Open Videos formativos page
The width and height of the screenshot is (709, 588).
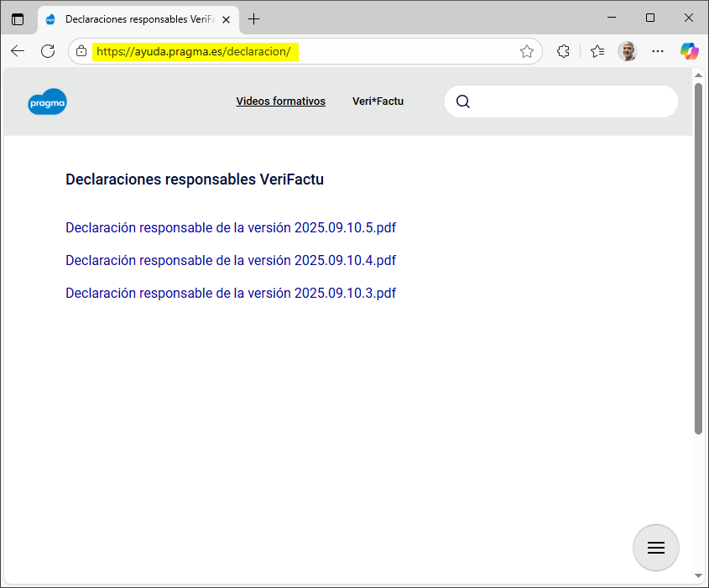pyautogui.click(x=281, y=101)
